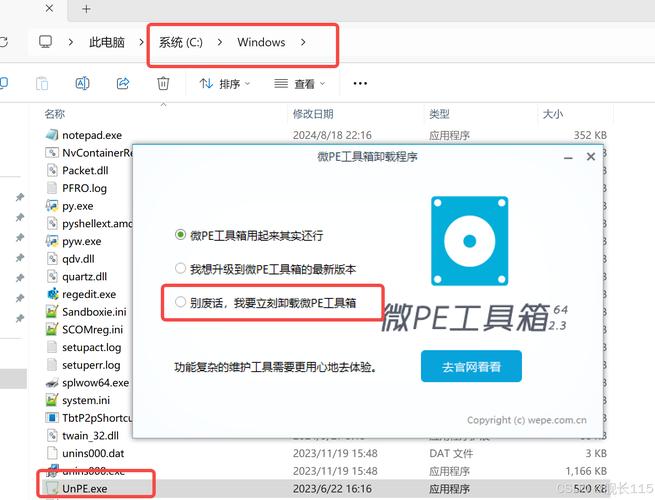
Task: Open the 查看 view dropdown
Action: point(300,84)
